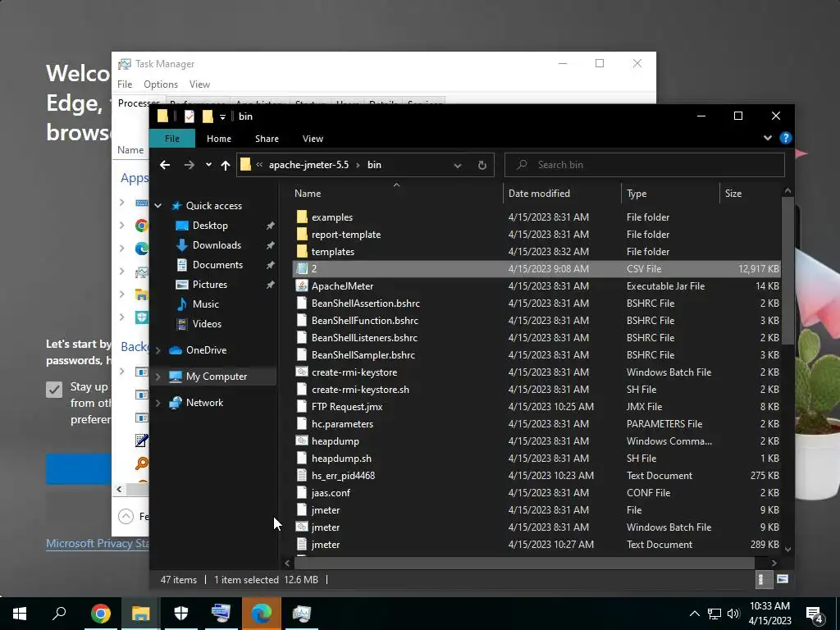Open the address bar history dropdown

(x=458, y=166)
